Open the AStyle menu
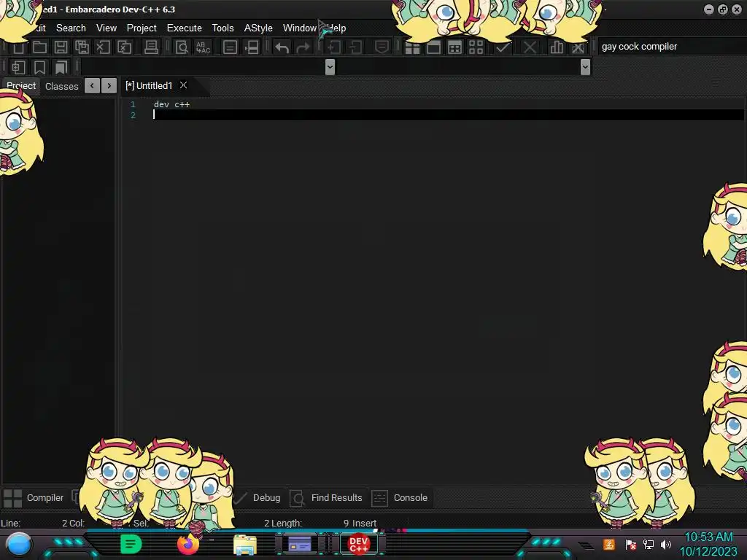 tap(258, 28)
